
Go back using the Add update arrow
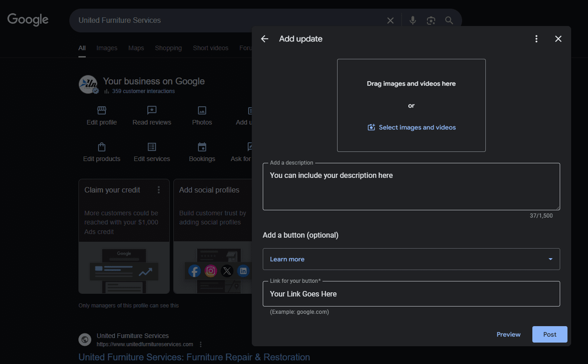265,39
